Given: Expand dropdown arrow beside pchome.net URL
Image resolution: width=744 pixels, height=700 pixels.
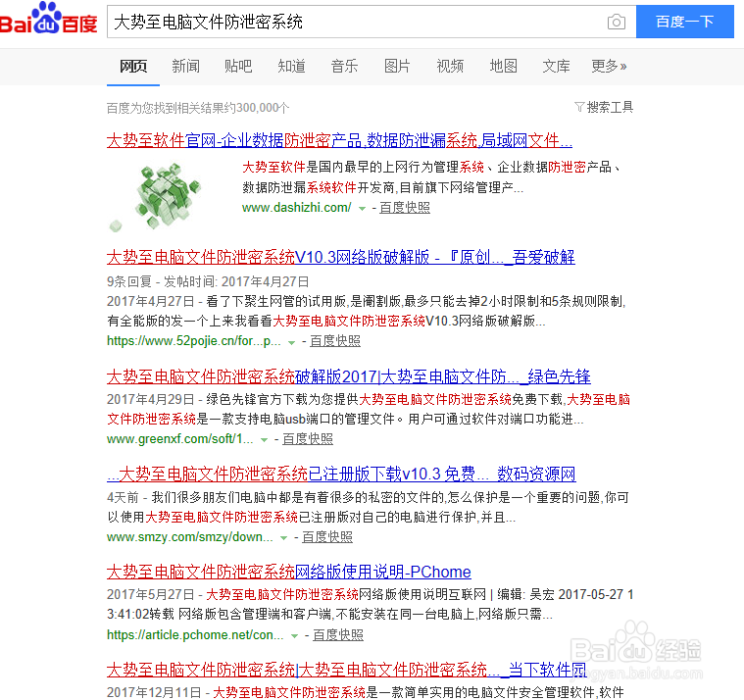Looking at the screenshot, I should tap(295, 636).
